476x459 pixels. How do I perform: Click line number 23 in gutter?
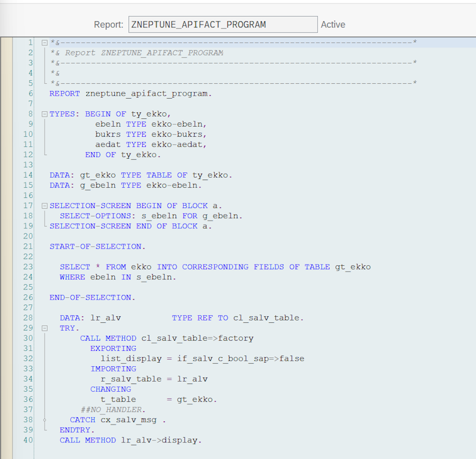pyautogui.click(x=28, y=267)
